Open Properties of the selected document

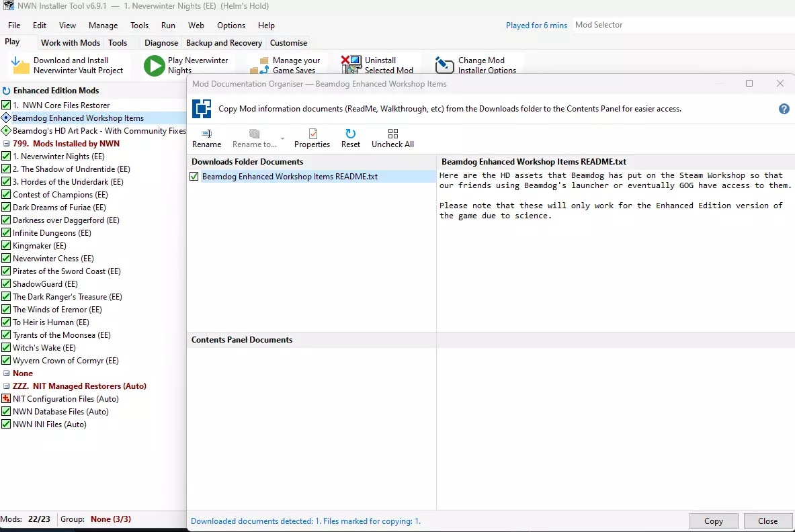click(312, 134)
